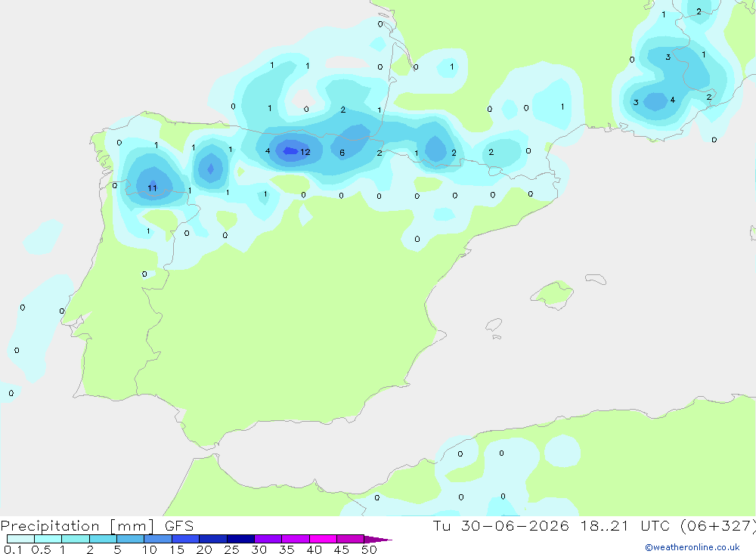Select the legend swatch between 5 and 10

[131, 539]
